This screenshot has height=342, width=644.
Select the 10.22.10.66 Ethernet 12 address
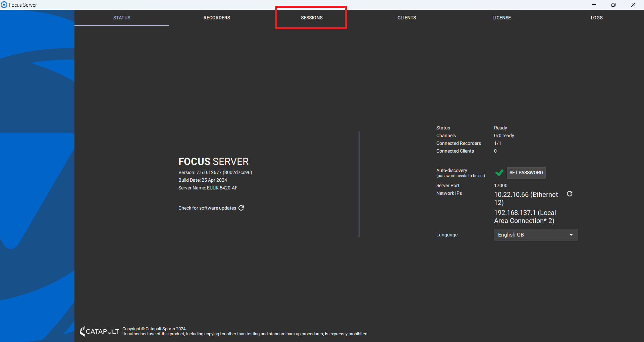click(526, 198)
